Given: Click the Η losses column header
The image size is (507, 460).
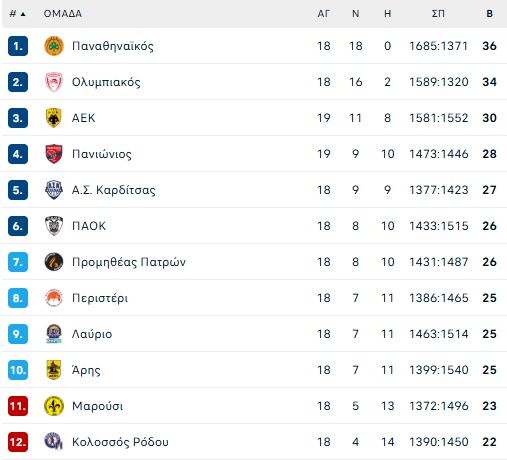Looking at the screenshot, I should (x=387, y=14).
